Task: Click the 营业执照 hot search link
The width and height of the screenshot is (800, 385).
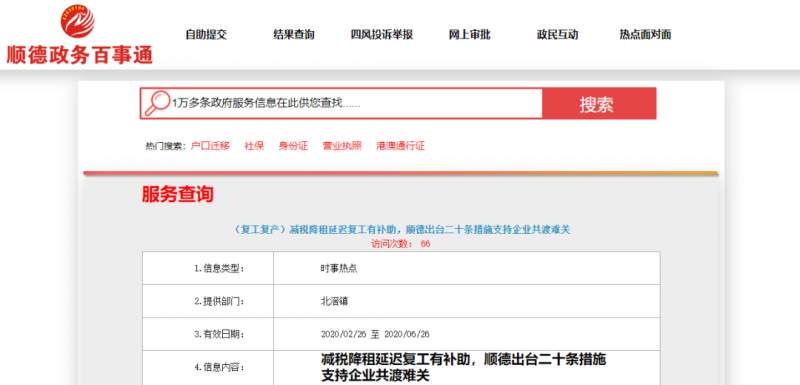Action: pyautogui.click(x=342, y=146)
